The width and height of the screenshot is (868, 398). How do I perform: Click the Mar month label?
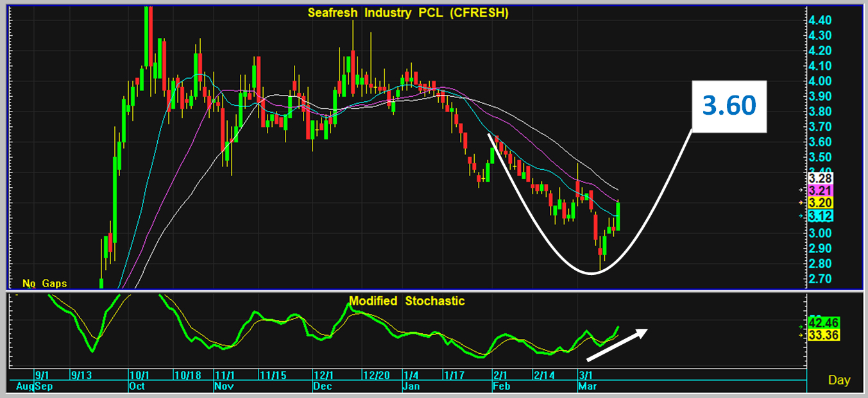[x=587, y=386]
